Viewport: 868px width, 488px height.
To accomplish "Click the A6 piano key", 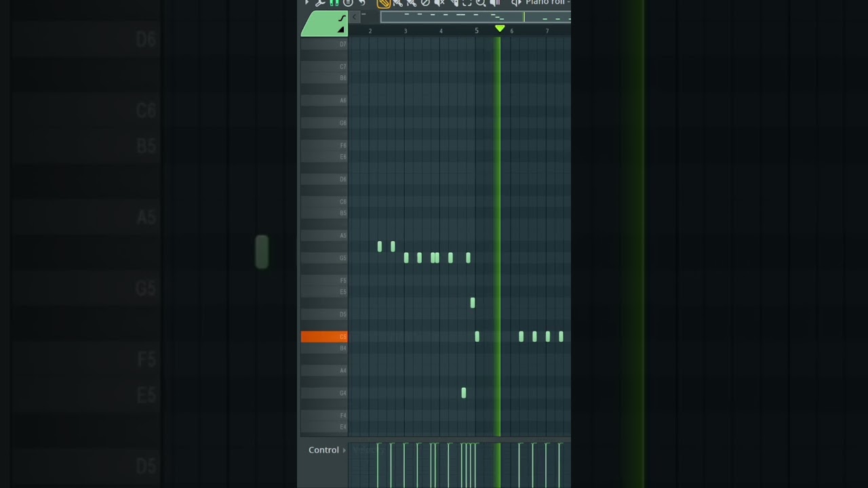I will [x=324, y=100].
